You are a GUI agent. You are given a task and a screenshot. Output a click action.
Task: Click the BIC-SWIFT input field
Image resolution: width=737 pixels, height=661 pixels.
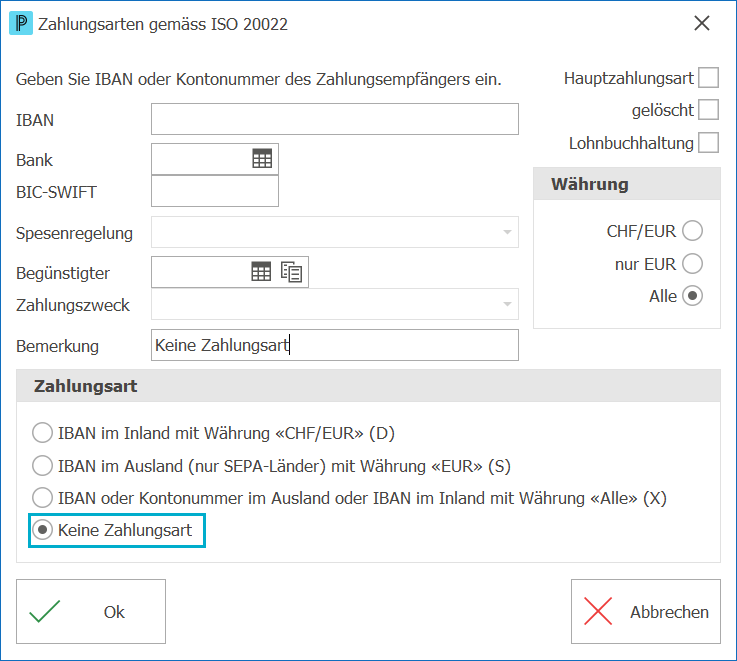[215, 191]
